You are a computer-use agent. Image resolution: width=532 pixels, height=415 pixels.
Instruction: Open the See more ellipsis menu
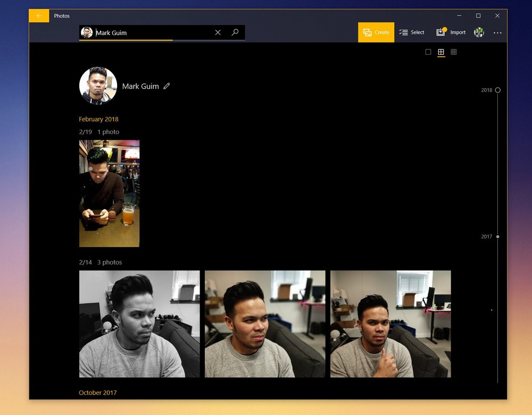(x=497, y=32)
